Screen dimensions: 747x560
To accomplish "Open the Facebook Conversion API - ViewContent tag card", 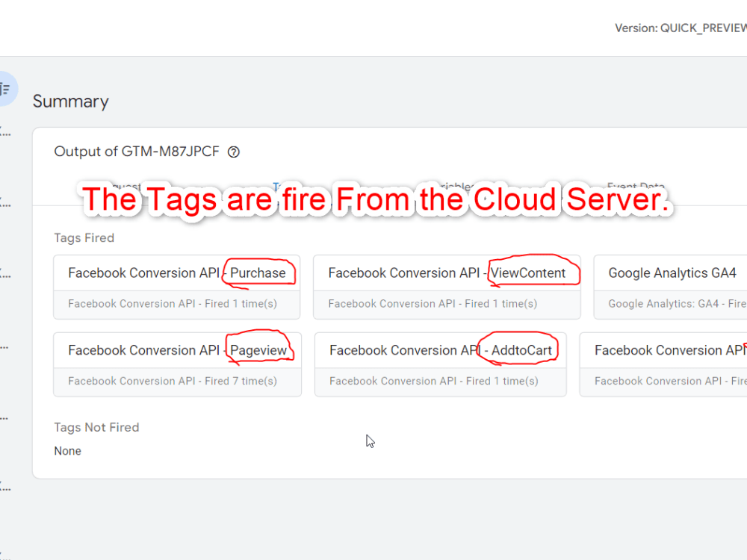I will click(447, 287).
